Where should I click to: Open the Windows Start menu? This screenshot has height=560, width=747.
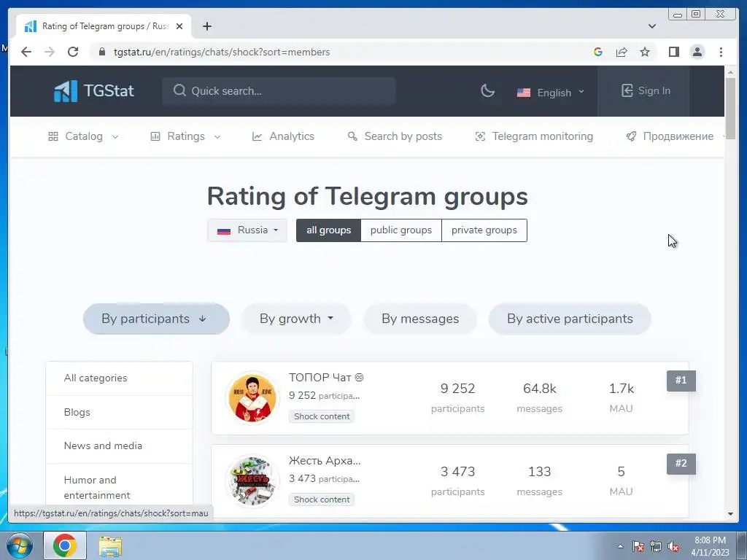pyautogui.click(x=19, y=545)
